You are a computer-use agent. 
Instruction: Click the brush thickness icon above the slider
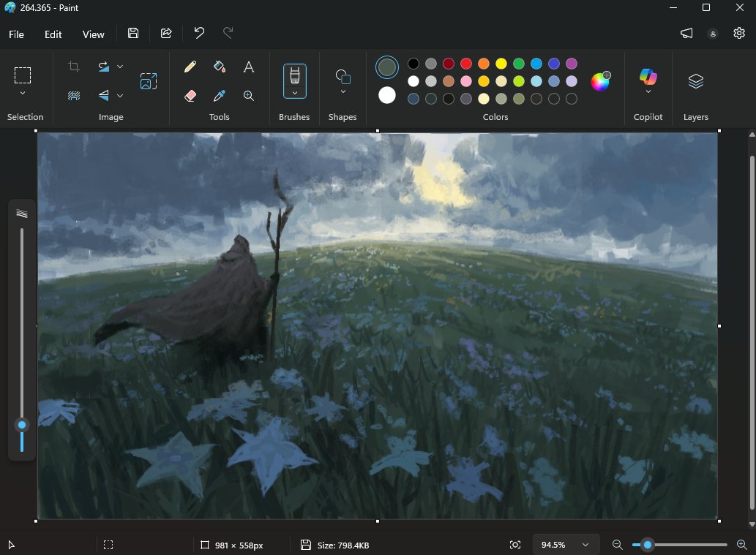[x=22, y=214]
